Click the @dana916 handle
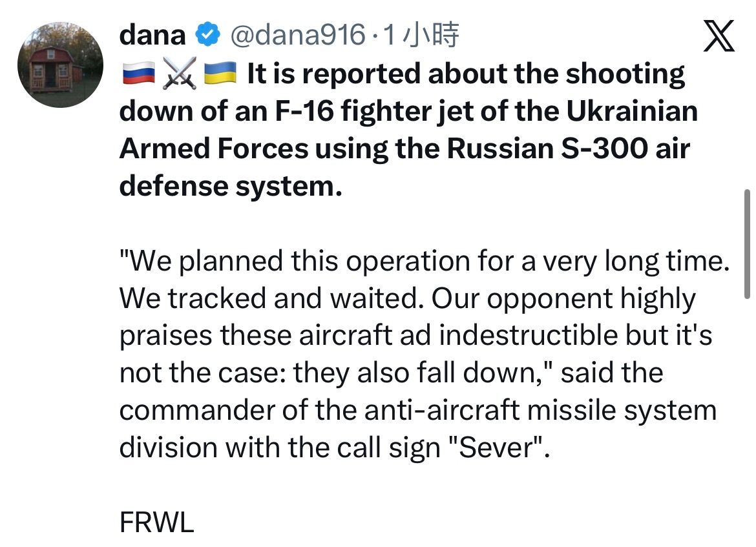Screen dimensions: 756x547 click(x=299, y=36)
